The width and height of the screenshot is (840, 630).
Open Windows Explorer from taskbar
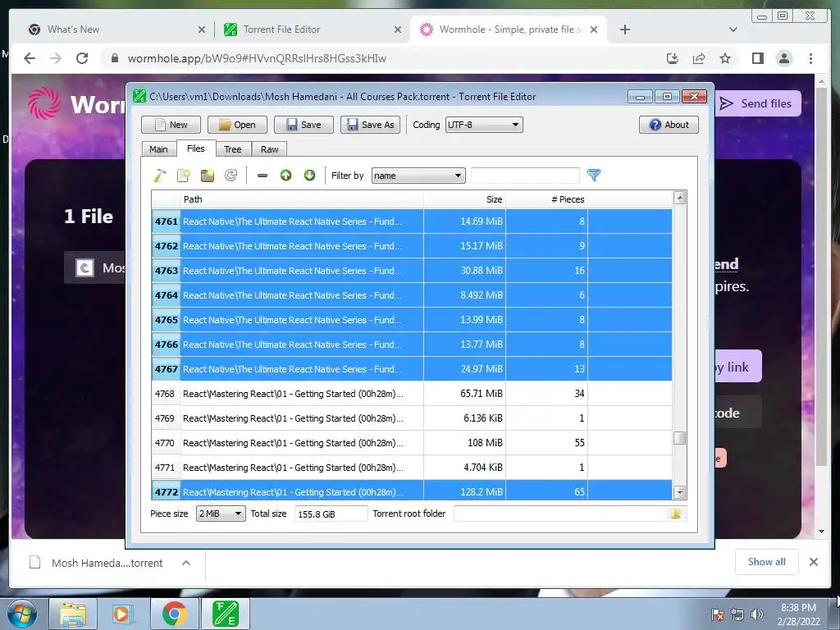click(73, 614)
